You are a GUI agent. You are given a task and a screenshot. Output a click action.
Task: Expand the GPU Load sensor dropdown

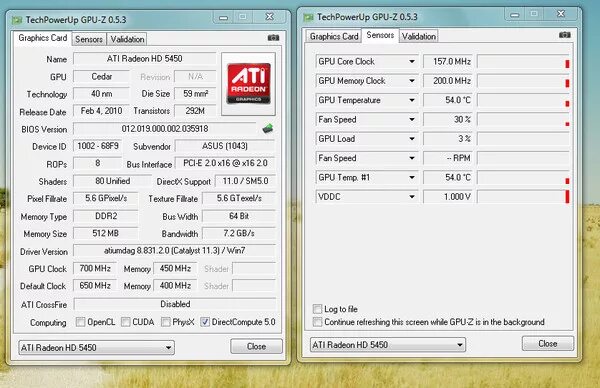pyautogui.click(x=412, y=139)
